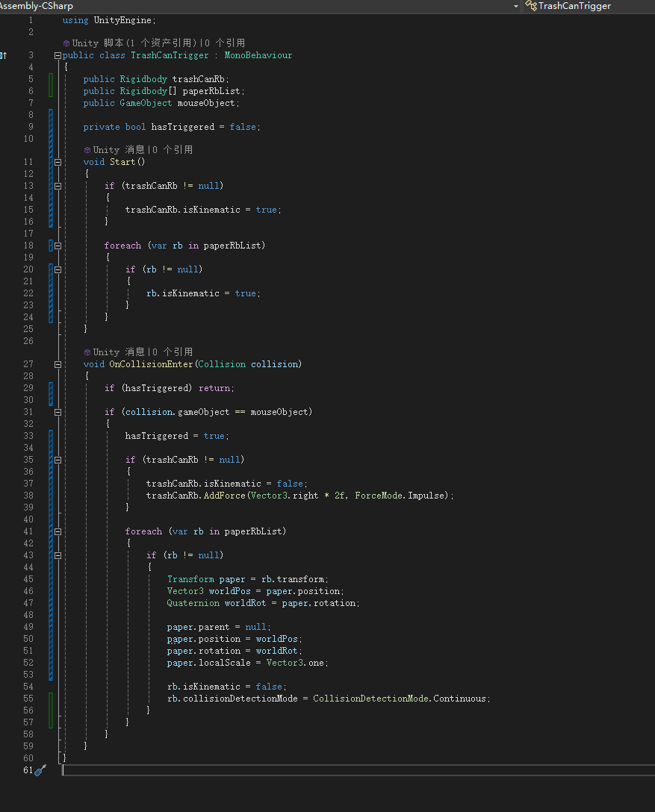Click 'ForceMode' on line 38
The image size is (655, 812).
[x=379, y=496]
